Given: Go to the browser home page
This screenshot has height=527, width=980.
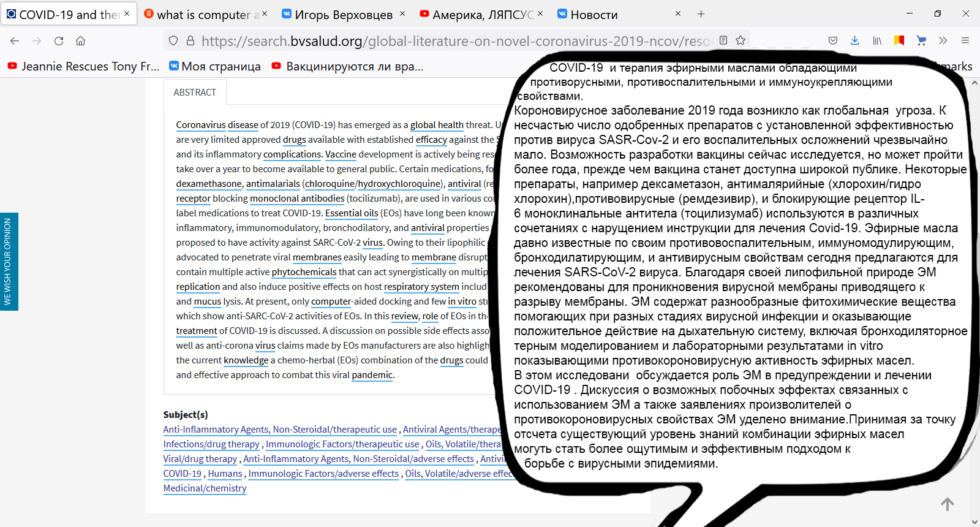Looking at the screenshot, I should [x=80, y=41].
